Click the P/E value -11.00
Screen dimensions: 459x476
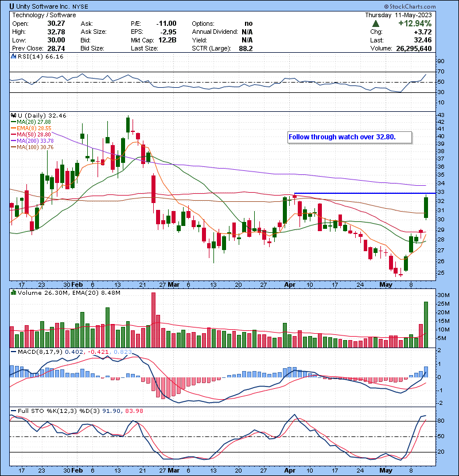[x=166, y=24]
